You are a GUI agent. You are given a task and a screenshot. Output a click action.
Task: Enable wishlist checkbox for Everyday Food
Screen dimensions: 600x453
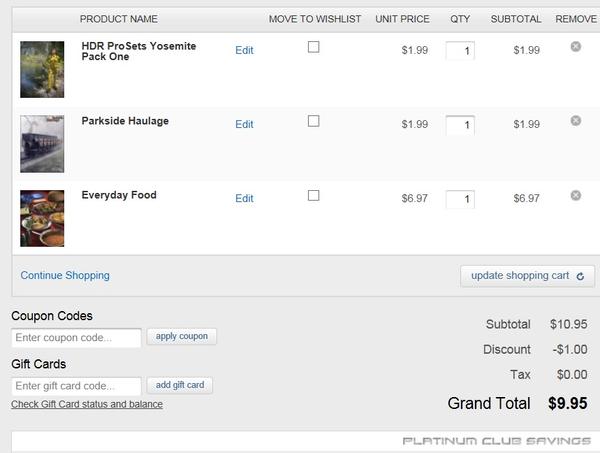313,195
